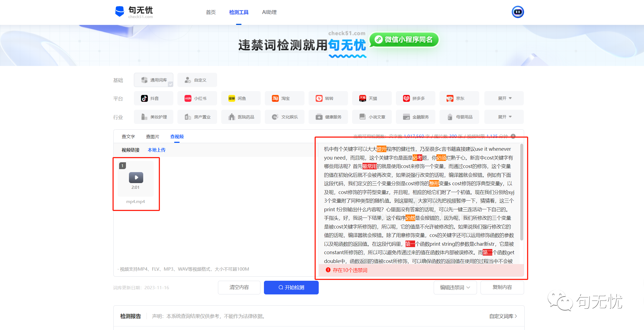Expand the 平台 row with 展开
644x330 pixels.
[x=504, y=98]
